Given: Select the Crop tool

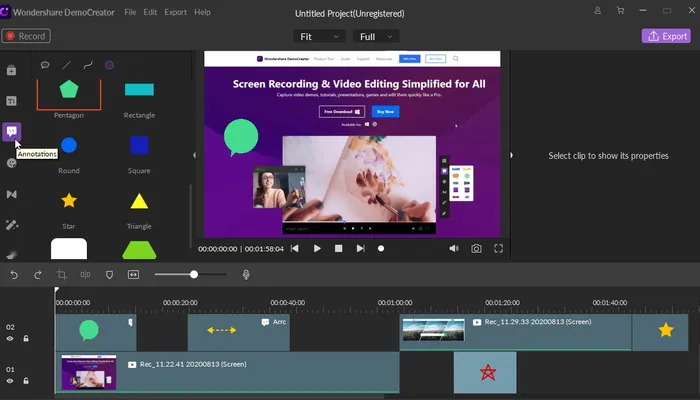Looking at the screenshot, I should coord(62,275).
